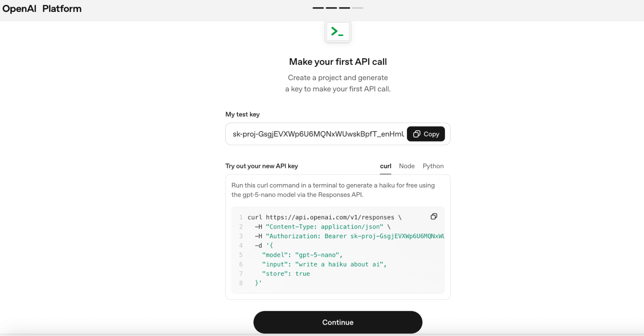Click the copy code snippet icon

coord(434,216)
